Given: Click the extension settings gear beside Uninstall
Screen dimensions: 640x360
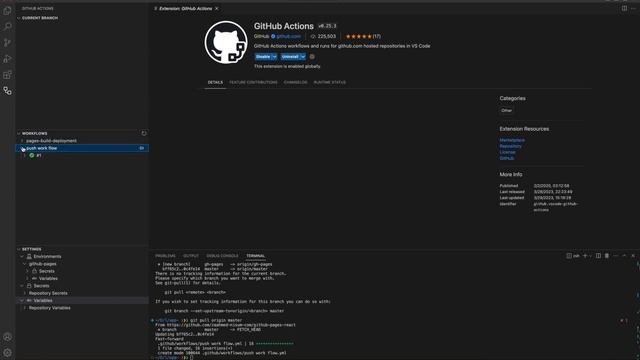Looking at the screenshot, I should (312, 57).
